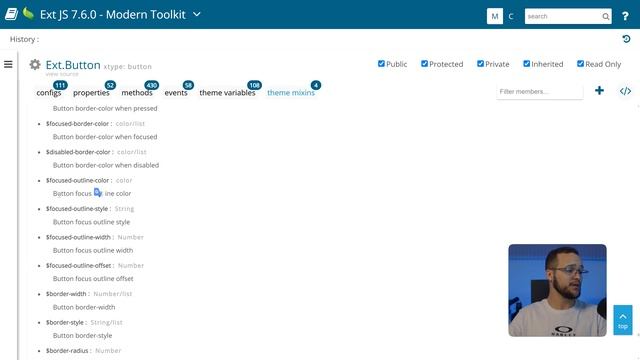Click the History label
The image size is (640, 360).
pyautogui.click(x=24, y=39)
